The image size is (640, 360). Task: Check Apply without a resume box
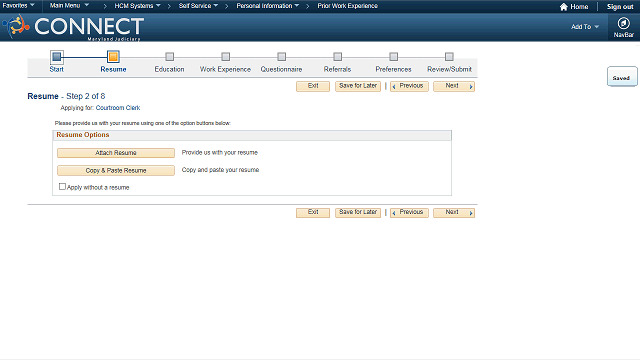62,187
